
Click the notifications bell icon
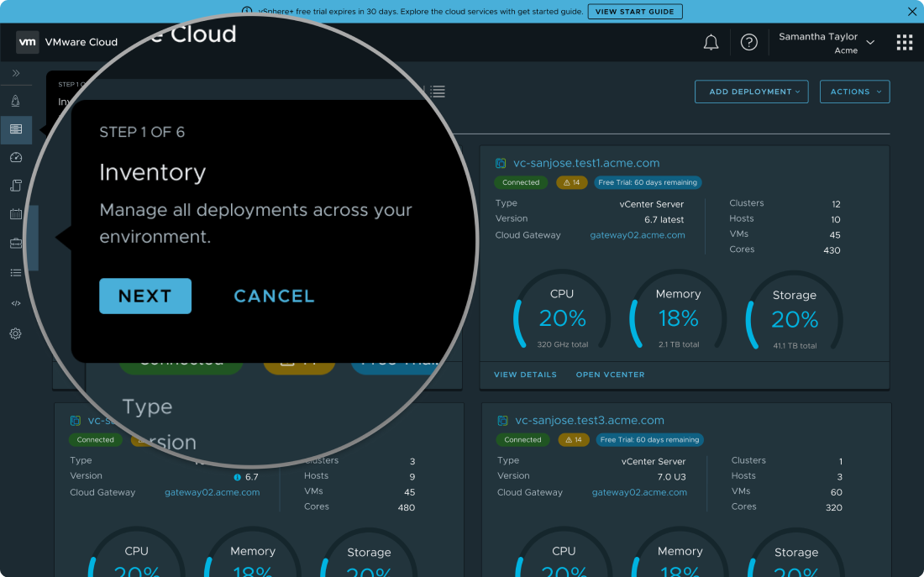[x=711, y=43]
